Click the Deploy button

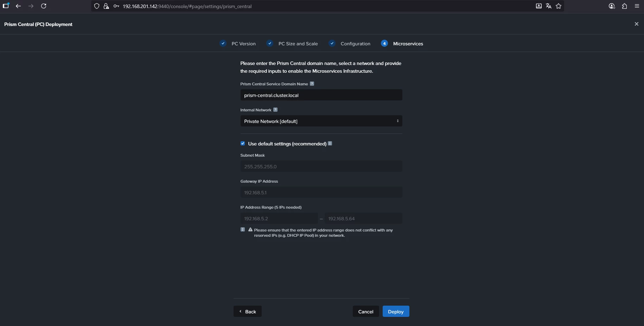pos(396,311)
